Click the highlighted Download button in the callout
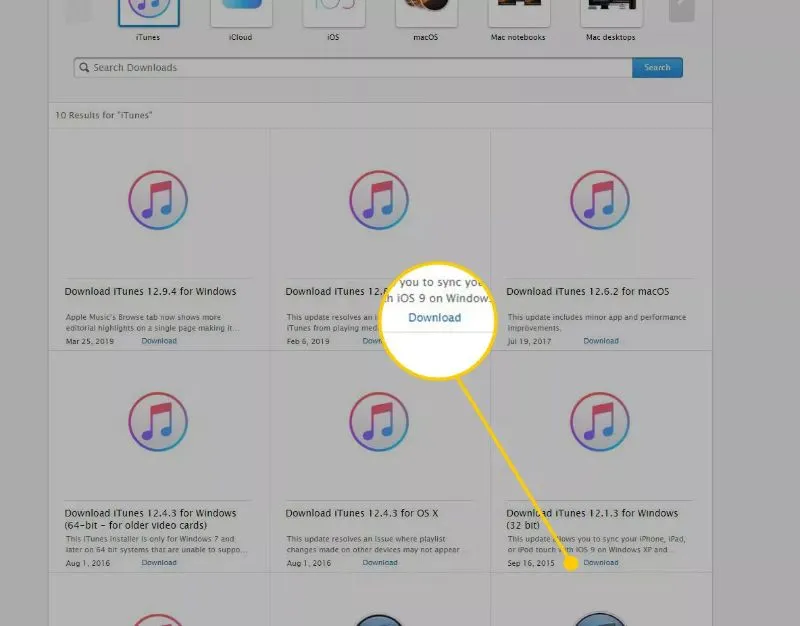 tap(435, 317)
